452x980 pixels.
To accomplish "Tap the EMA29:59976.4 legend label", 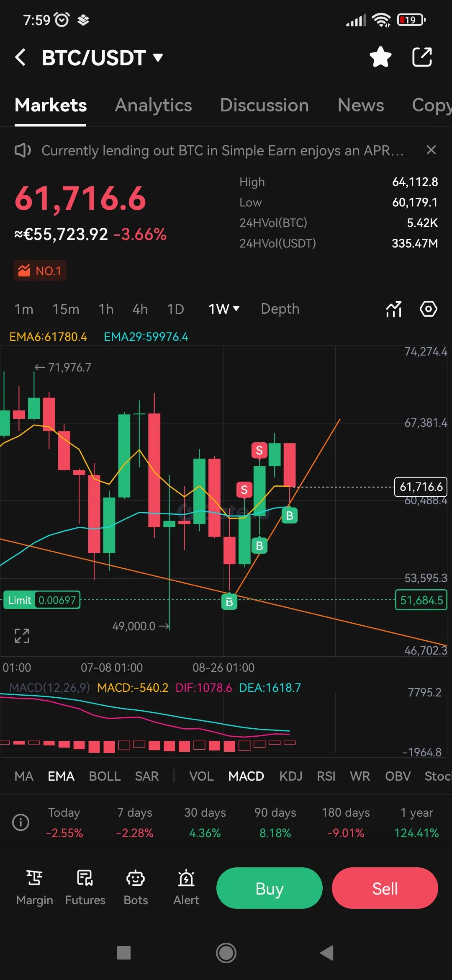I will click(x=146, y=337).
